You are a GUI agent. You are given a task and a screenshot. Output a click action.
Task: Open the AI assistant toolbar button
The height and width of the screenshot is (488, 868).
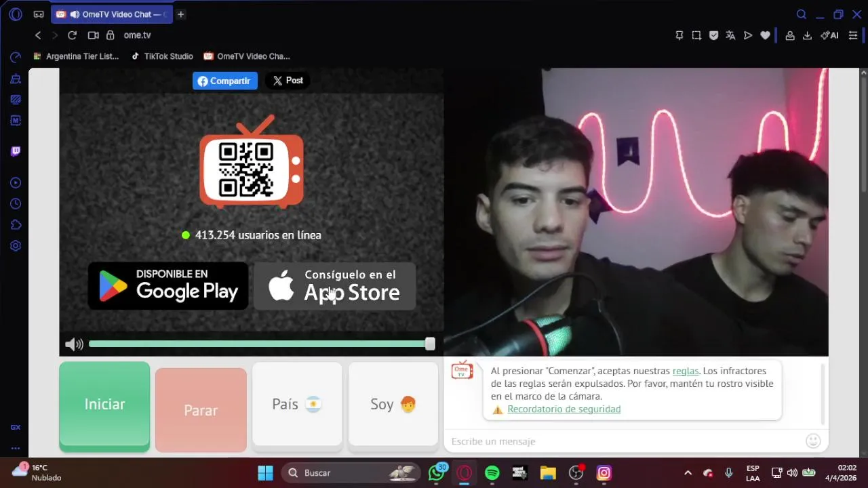[x=829, y=35]
